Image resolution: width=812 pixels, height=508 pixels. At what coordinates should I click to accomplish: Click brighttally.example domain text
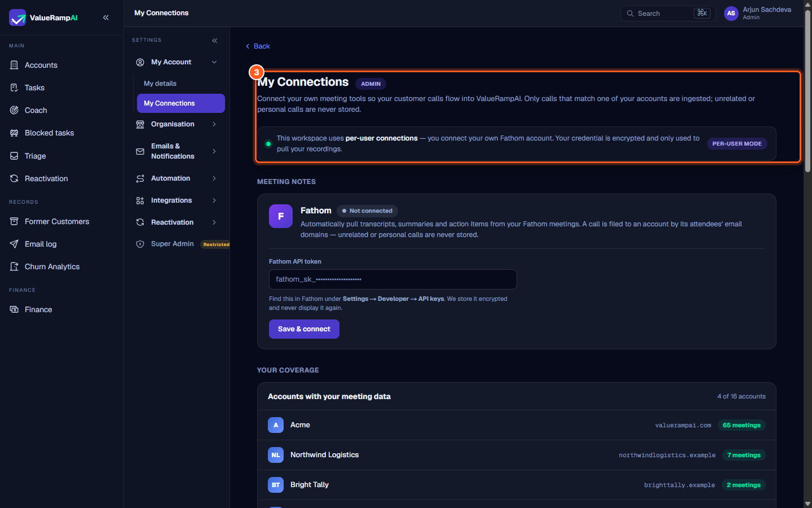tap(679, 485)
